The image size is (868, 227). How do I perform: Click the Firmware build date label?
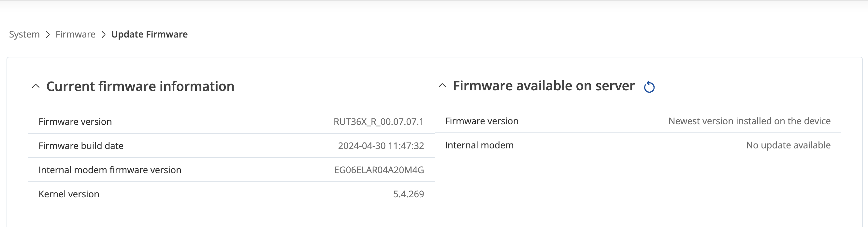click(x=81, y=146)
